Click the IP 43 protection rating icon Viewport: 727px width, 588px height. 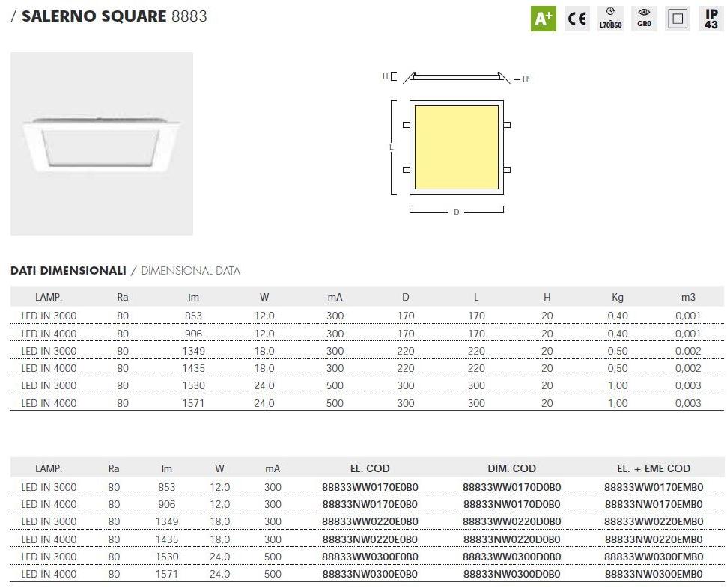[711, 19]
